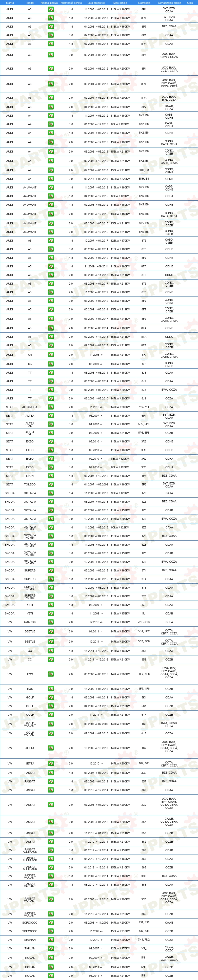Select the body code '7N1, 7N2'

(144, 940)
